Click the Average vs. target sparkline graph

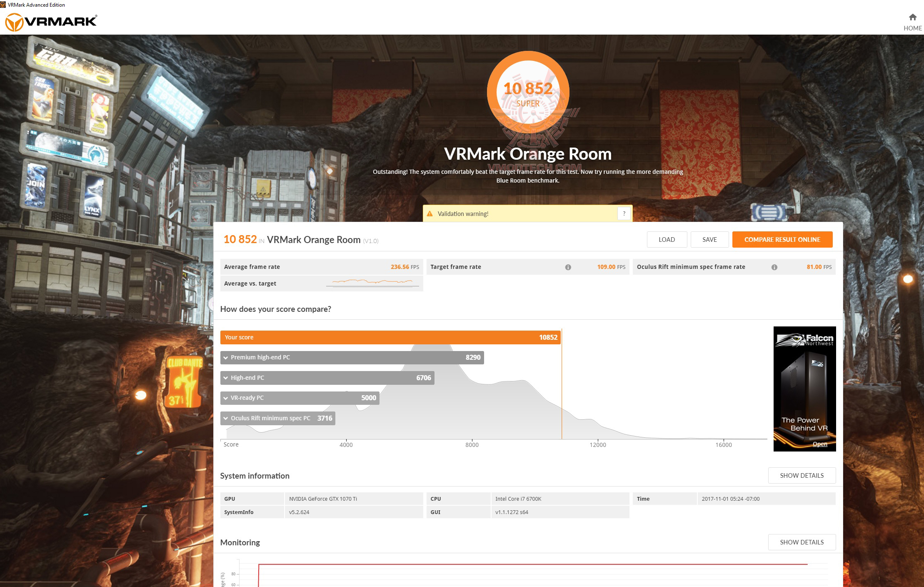click(x=373, y=283)
